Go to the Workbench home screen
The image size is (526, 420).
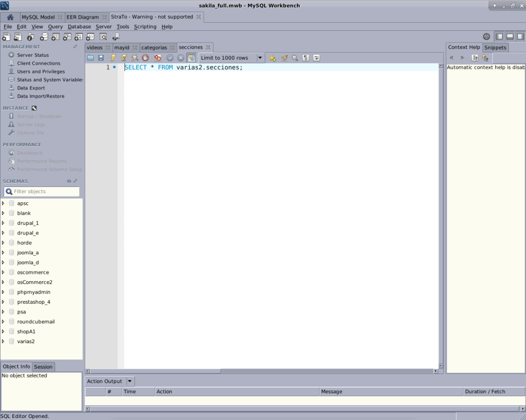pyautogui.click(x=11, y=17)
